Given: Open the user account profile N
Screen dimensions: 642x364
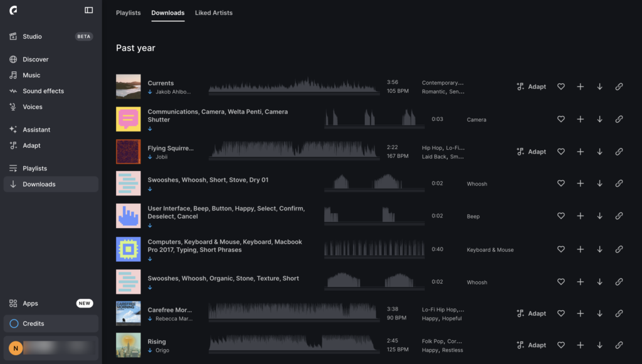Looking at the screenshot, I should [51, 348].
